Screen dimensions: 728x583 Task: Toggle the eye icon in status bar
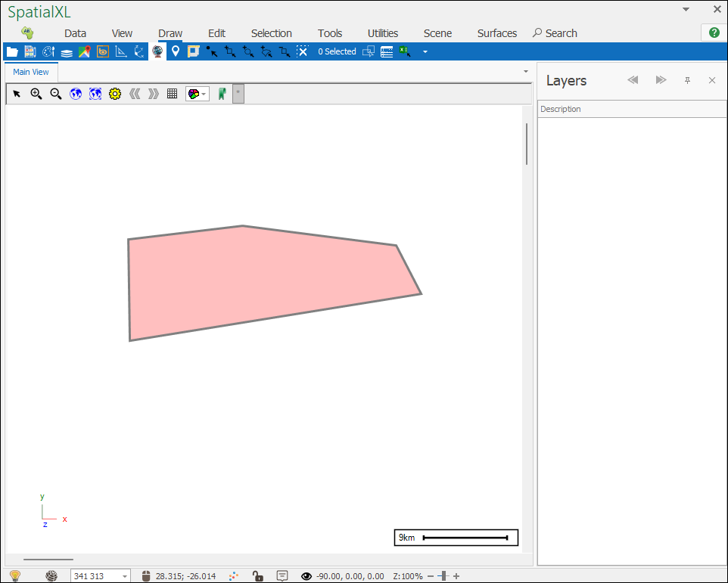coord(306,576)
